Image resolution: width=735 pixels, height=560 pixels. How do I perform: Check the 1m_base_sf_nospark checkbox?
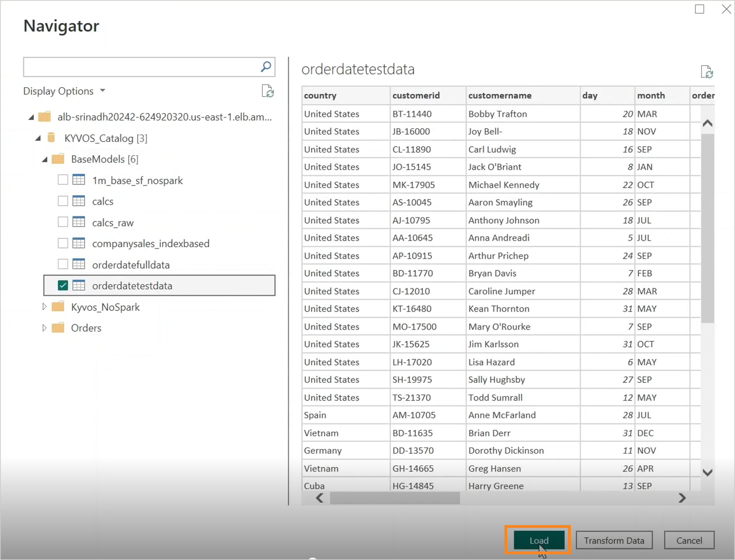point(63,180)
